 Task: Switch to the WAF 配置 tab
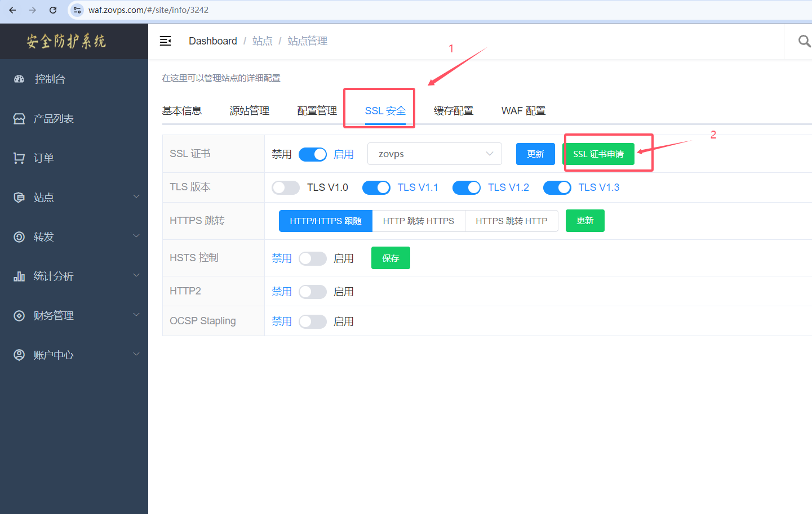[523, 111]
